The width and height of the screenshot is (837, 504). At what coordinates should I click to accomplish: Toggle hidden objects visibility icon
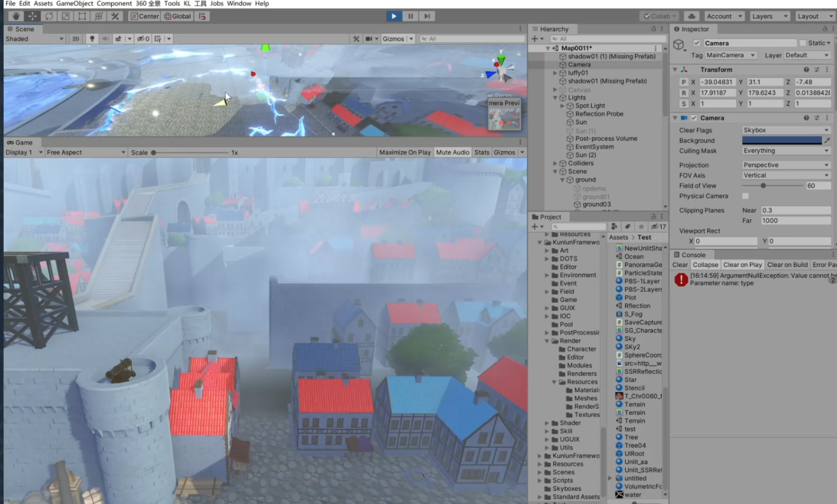(x=143, y=38)
